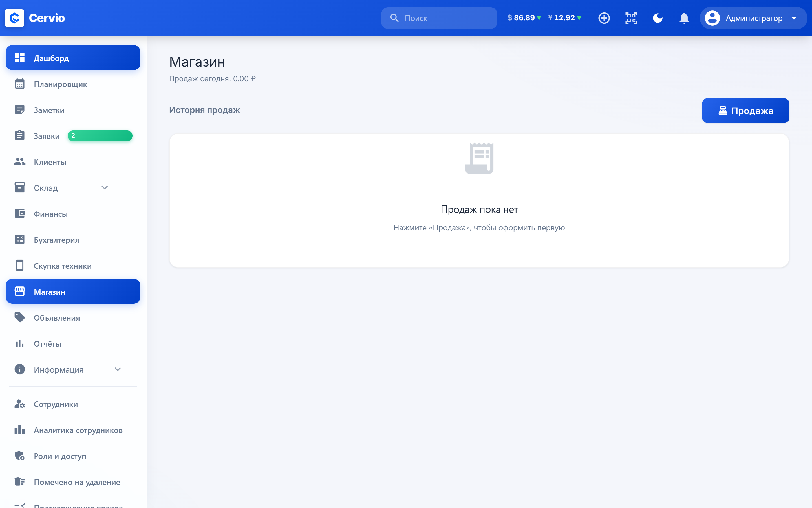Click the Информация info icon

(19, 369)
